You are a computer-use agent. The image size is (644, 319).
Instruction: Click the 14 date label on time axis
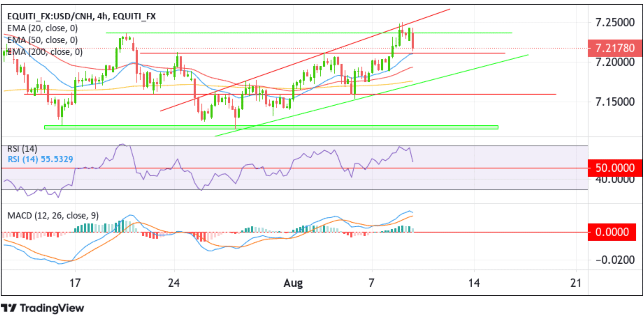[474, 283]
